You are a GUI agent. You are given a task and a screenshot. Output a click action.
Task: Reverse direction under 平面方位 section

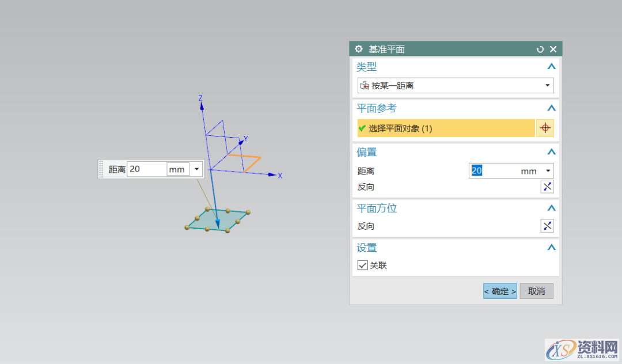point(547,226)
